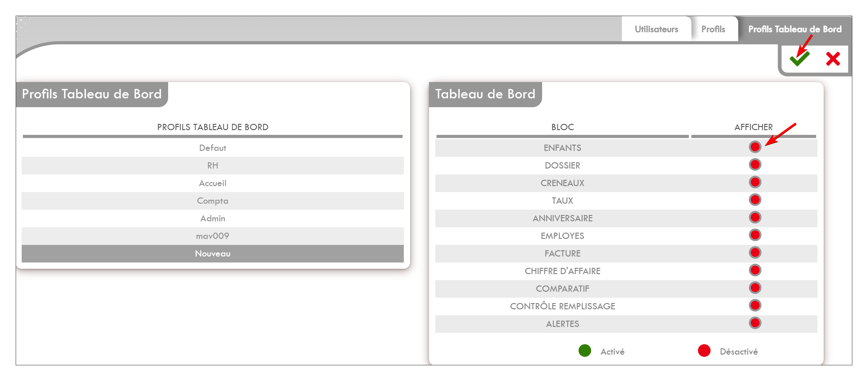Enable the DOSSIER block display
The height and width of the screenshot is (381, 868).
[755, 164]
